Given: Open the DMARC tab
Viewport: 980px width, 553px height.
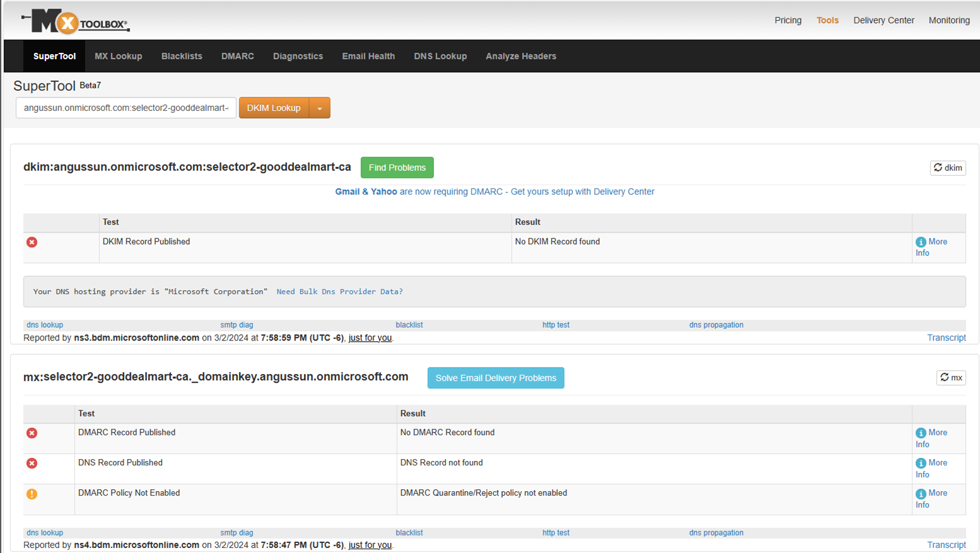Looking at the screenshot, I should (238, 56).
